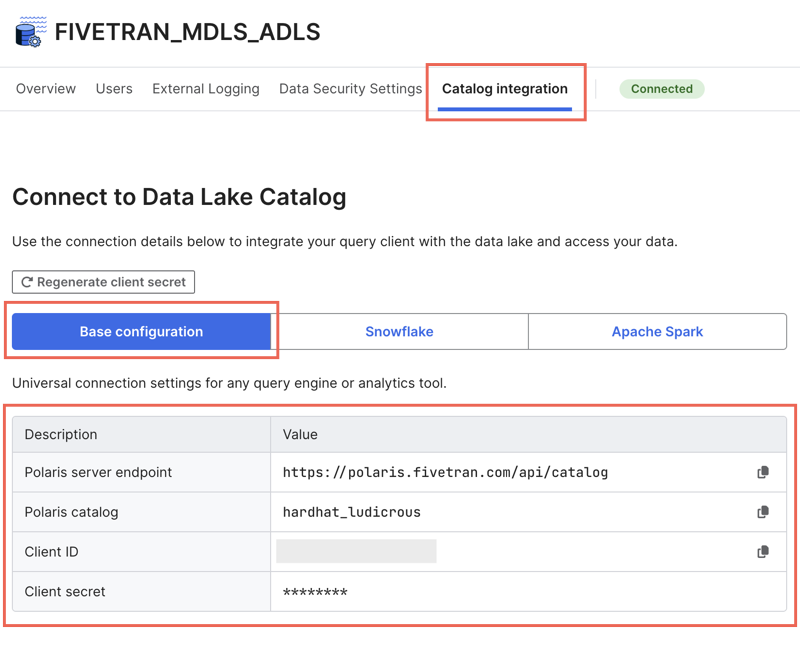Open the Overview tab
This screenshot has height=662, width=800.
coord(46,89)
